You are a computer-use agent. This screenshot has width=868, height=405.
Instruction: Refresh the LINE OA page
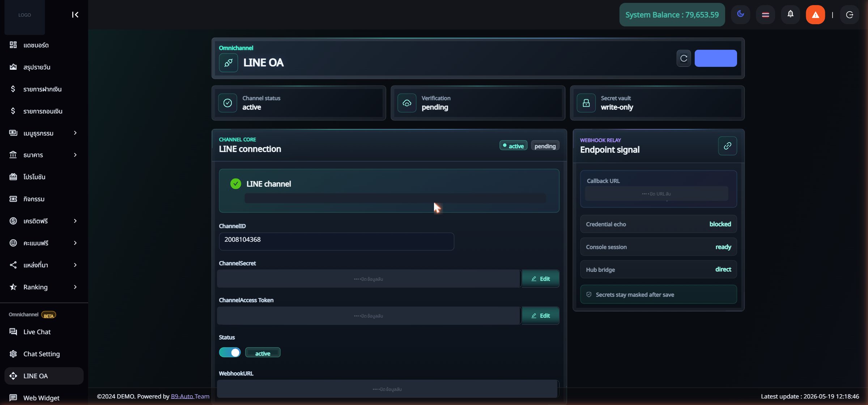684,58
